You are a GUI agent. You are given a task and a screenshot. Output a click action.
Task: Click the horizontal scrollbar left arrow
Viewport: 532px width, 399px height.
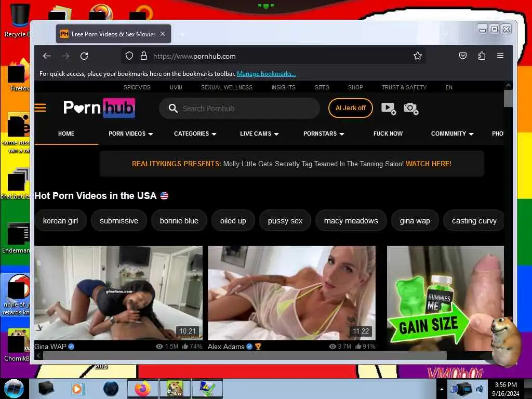pyautogui.click(x=38, y=355)
